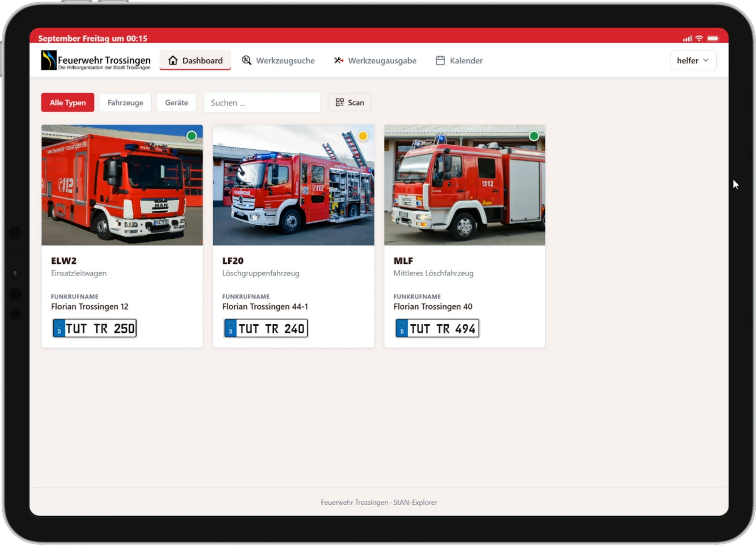Click 'Florian Trossingen 44-1' text

point(265,307)
